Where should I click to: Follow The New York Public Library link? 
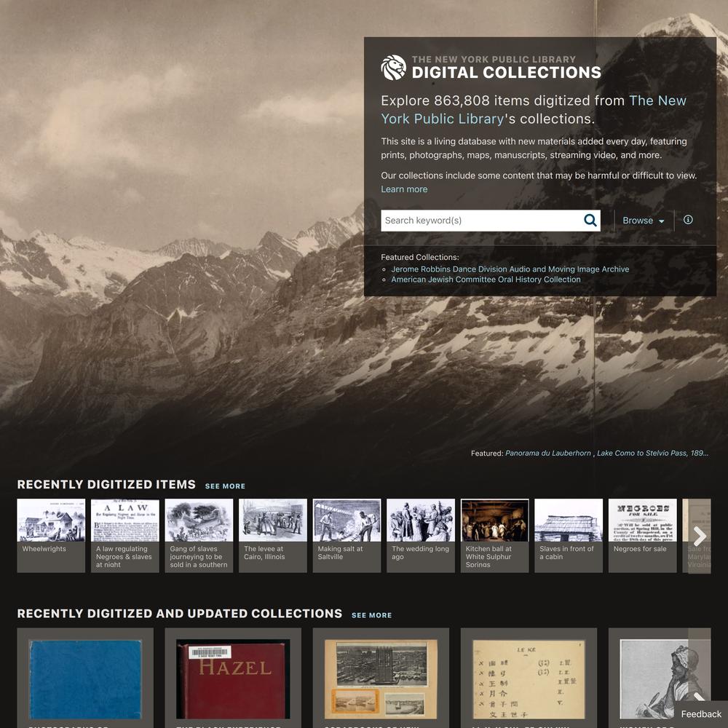(534, 110)
